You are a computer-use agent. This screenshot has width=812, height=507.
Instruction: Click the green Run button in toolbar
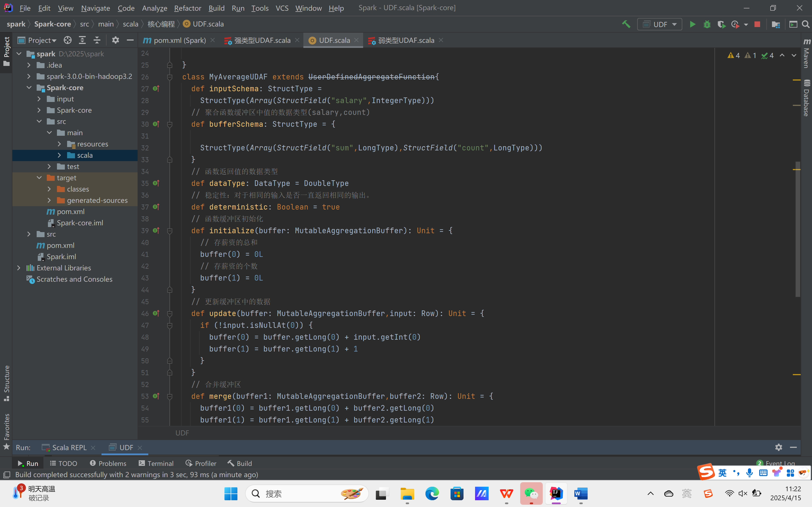[x=692, y=25]
